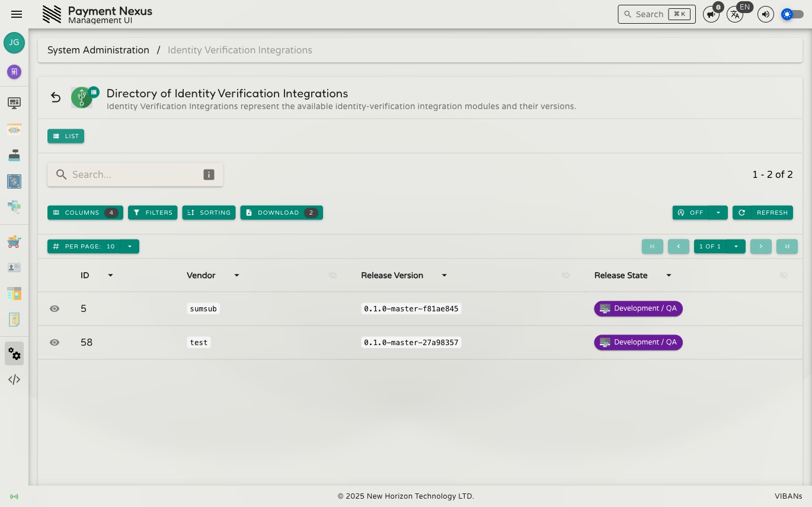This screenshot has width=812, height=507.
Task: Select the rubber stamp sidebar icon
Action: coord(14,155)
